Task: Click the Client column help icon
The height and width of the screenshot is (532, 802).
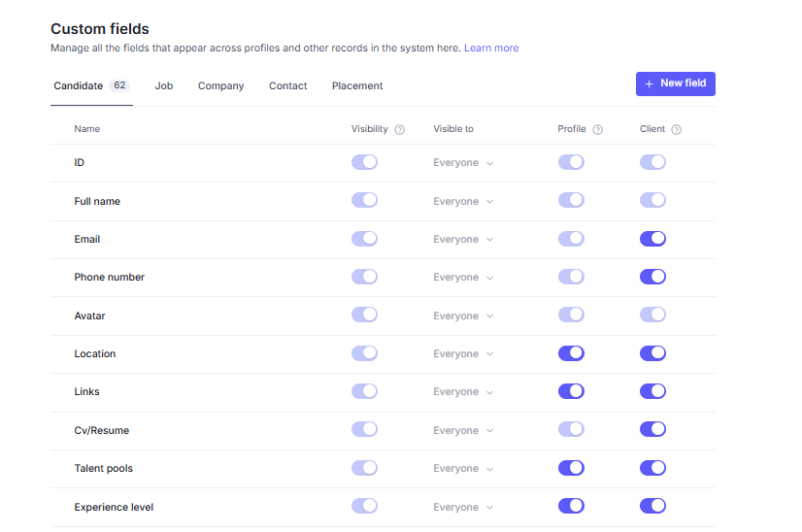Action: pyautogui.click(x=677, y=130)
